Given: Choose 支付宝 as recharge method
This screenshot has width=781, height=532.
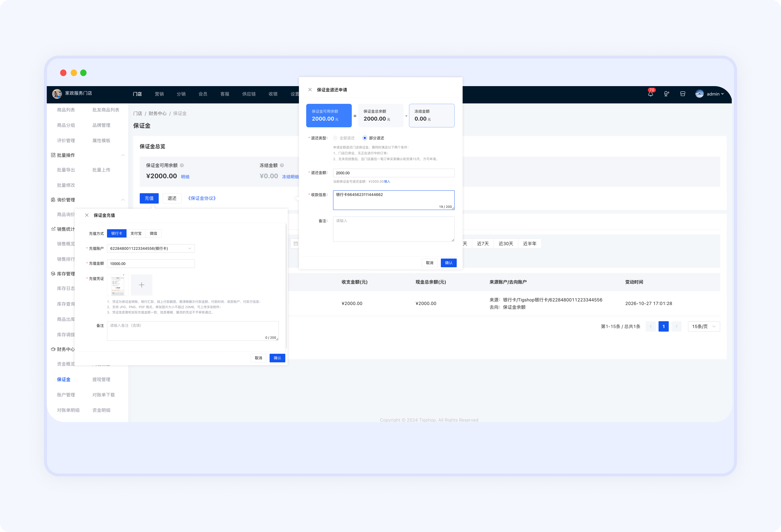Looking at the screenshot, I should tap(136, 233).
